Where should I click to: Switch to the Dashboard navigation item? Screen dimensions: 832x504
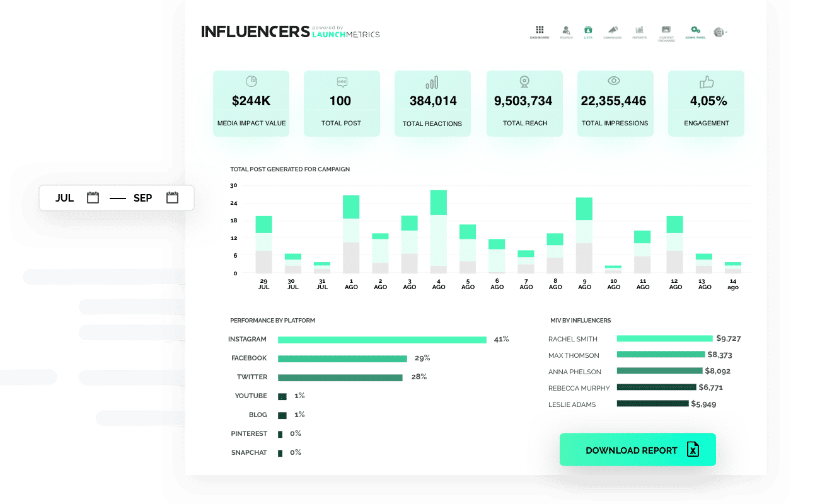[540, 33]
